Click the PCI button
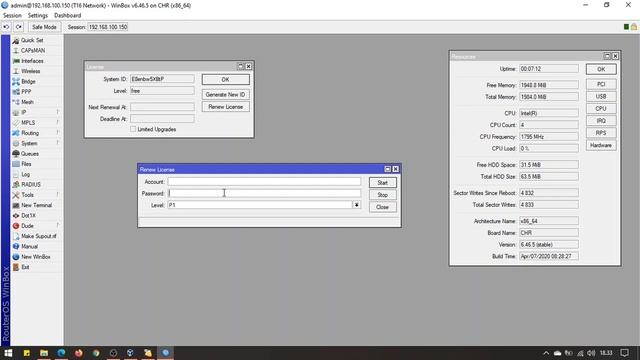The height and width of the screenshot is (360, 640). pos(601,84)
